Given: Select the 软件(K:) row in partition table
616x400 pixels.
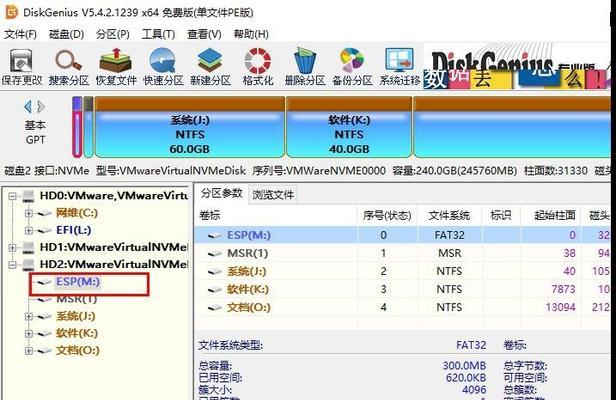Looking at the screenshot, I should click(x=403, y=290).
